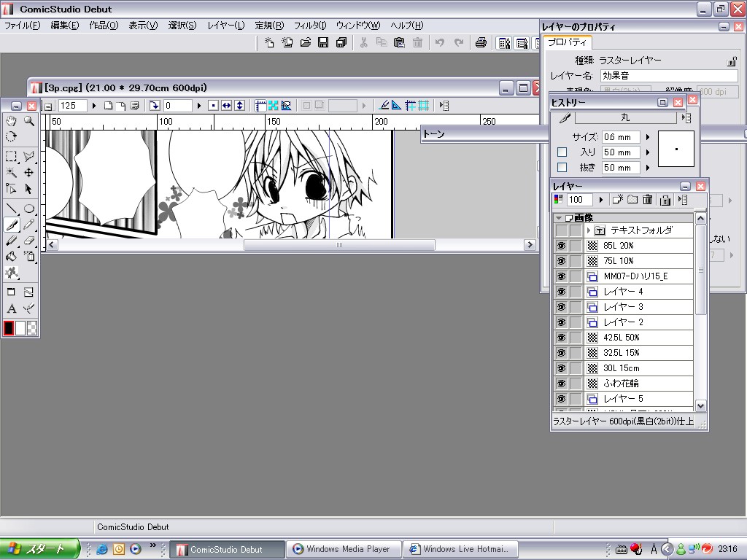
Task: Click the white color swatch in toolbox
Action: (x=20, y=328)
